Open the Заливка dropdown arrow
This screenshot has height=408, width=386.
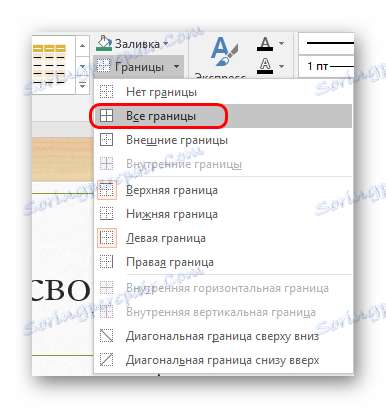165,44
